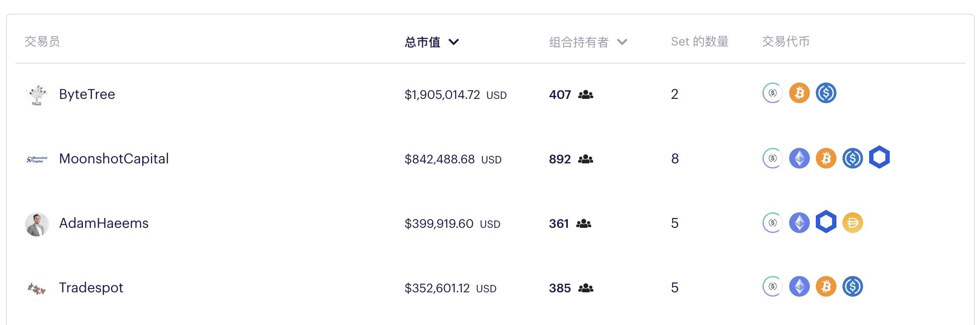Click the Bitcoin icon in Tradespot row
The width and height of the screenshot is (980, 325).
826,287
